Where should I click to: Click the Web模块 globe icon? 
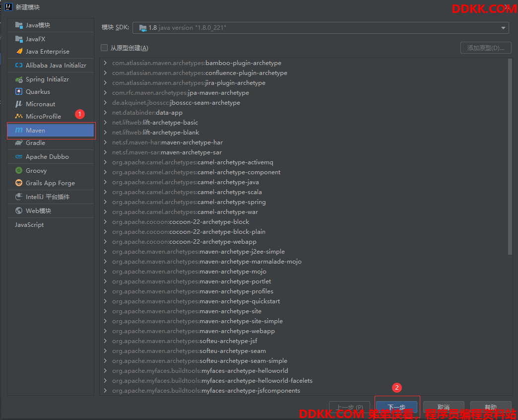pyautogui.click(x=19, y=210)
